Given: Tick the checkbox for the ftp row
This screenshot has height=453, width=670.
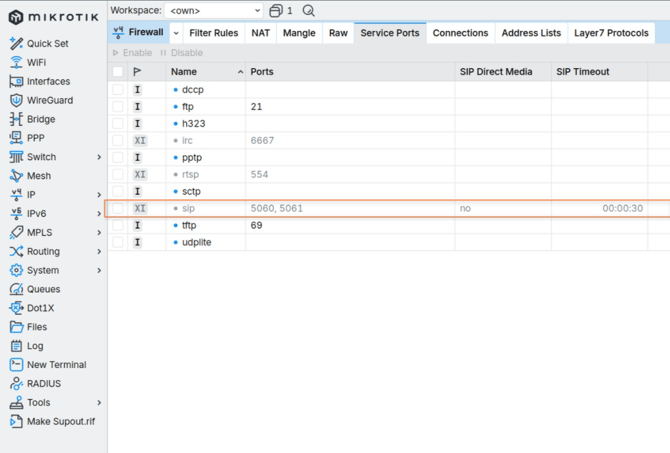Looking at the screenshot, I should click(x=118, y=106).
